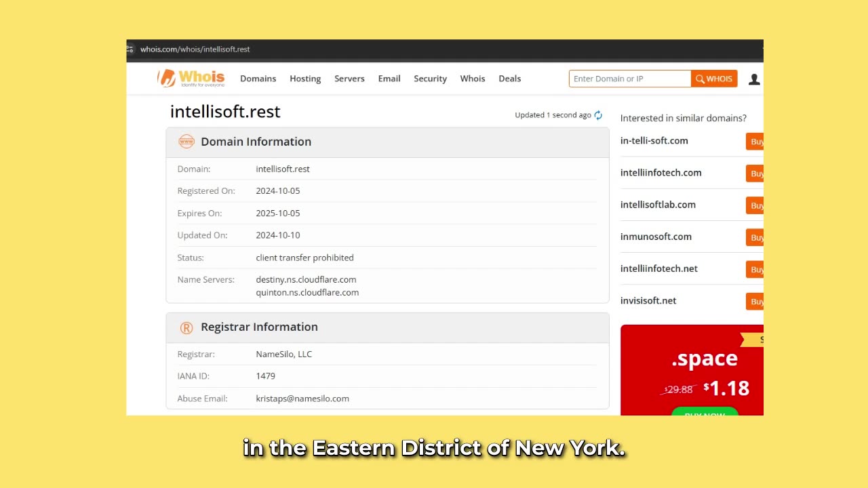This screenshot has width=868, height=488.
Task: Select IANA ID value 1479
Action: coord(266,376)
